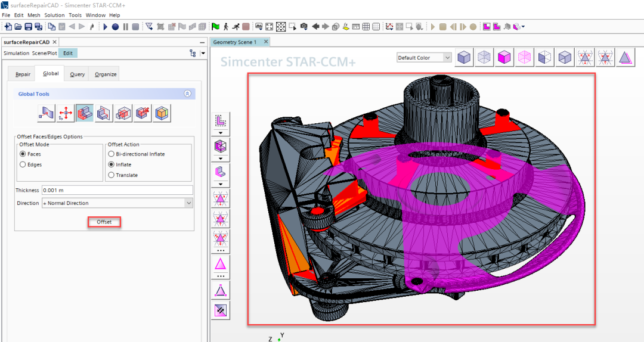Click the camera screenshot icon
The width and height of the screenshot is (644, 342).
304,27
